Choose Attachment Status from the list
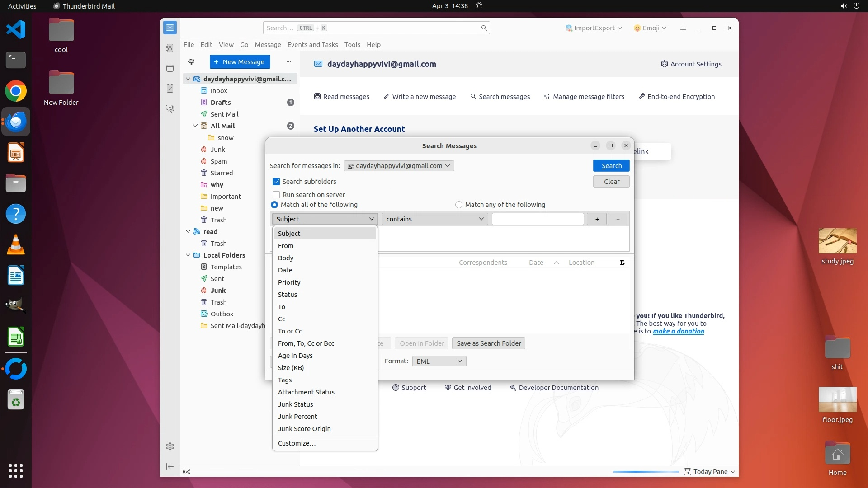Image resolution: width=868 pixels, height=488 pixels. pyautogui.click(x=306, y=392)
